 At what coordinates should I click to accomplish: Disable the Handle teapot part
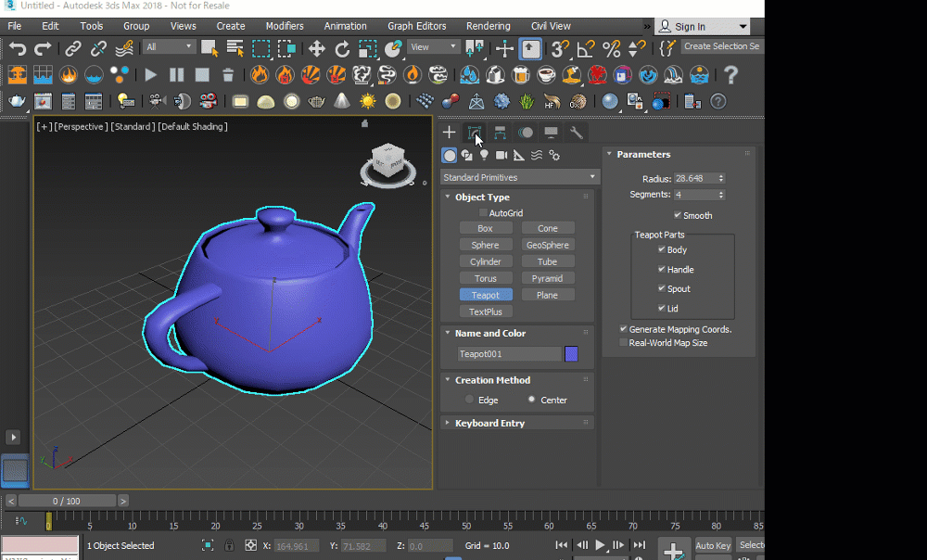click(662, 269)
